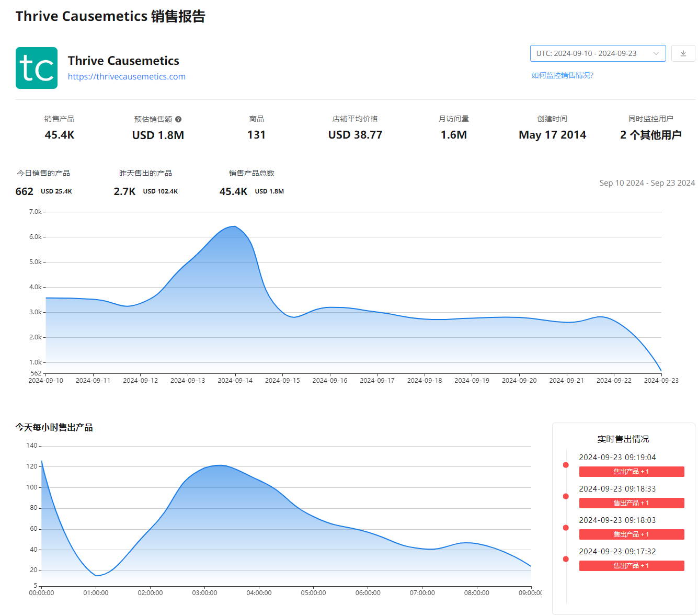
Task: Open the thrivecausemetics.com link
Action: tap(127, 76)
